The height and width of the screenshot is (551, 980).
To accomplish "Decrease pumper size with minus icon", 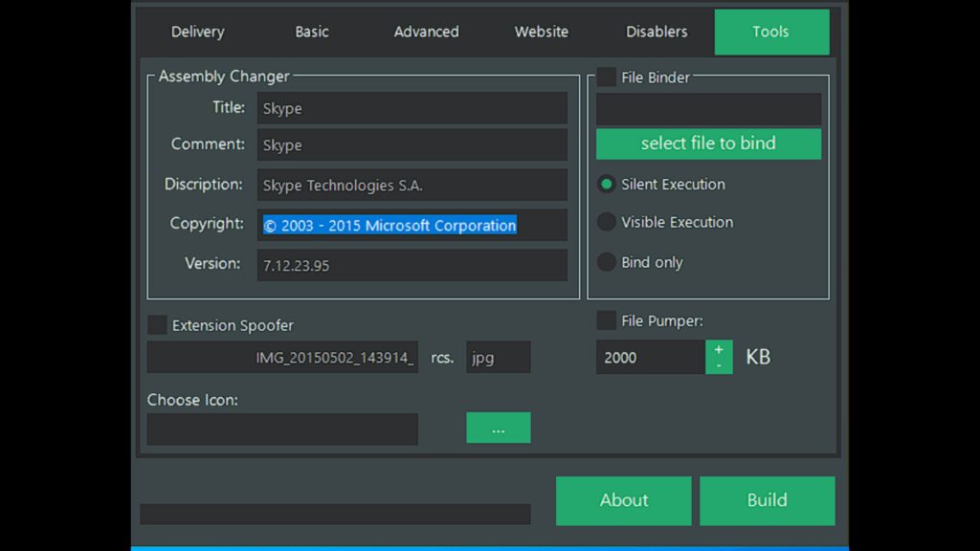I will (719, 366).
